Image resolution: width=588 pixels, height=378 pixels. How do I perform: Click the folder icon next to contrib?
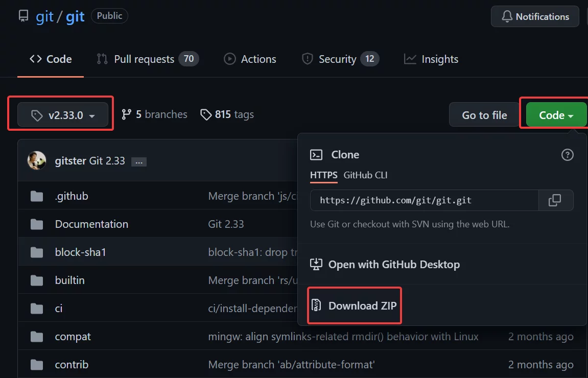[x=37, y=365]
